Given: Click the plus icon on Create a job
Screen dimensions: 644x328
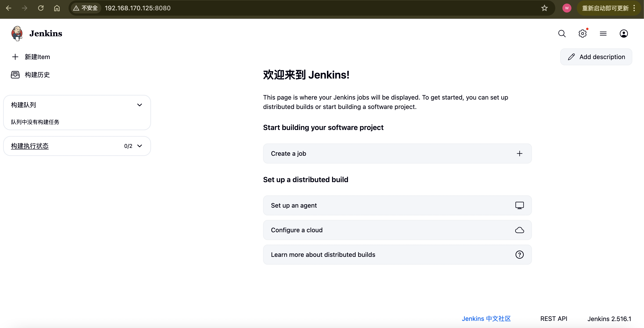Looking at the screenshot, I should click(x=519, y=153).
